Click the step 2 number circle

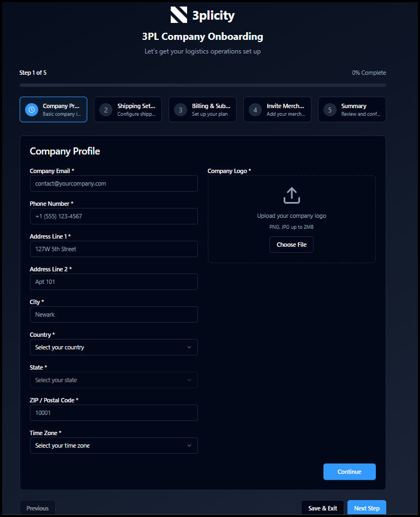click(x=106, y=110)
